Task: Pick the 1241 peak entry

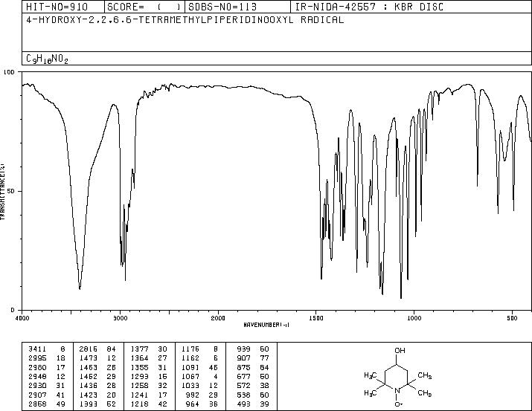Action: (149, 395)
